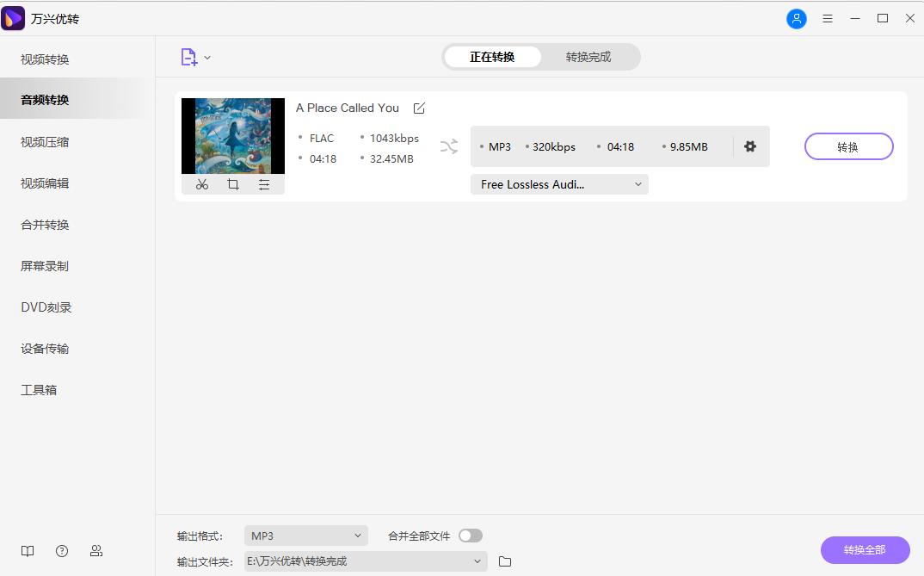Click the shuffle conversion icon
This screenshot has width=924, height=576.
(x=448, y=146)
